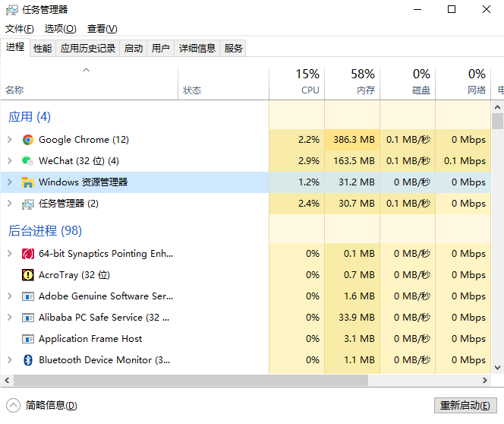Expand the WeChat process group
Image resolution: width=504 pixels, height=424 pixels.
9,161
